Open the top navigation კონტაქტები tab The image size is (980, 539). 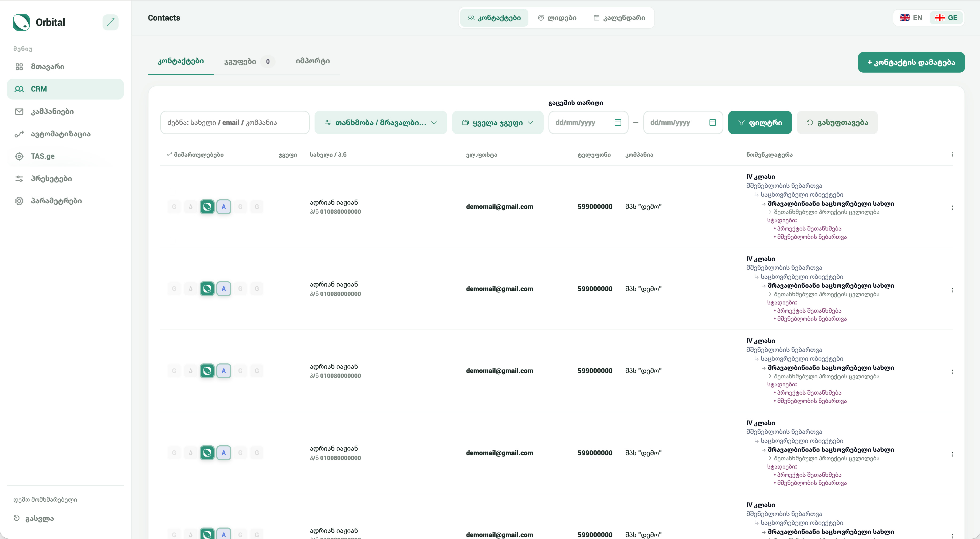click(494, 18)
